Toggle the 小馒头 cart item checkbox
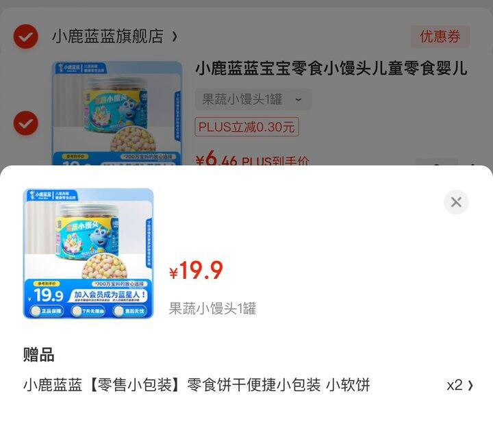This screenshot has height=448, width=493. tap(26, 123)
